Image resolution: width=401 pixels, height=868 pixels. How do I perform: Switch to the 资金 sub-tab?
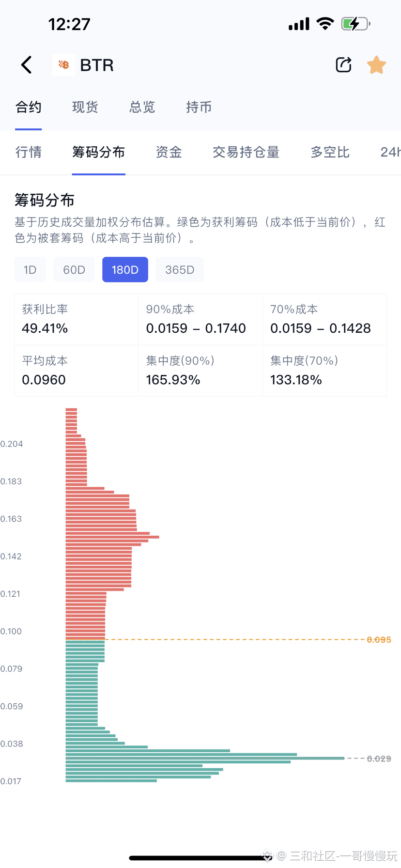tap(169, 152)
